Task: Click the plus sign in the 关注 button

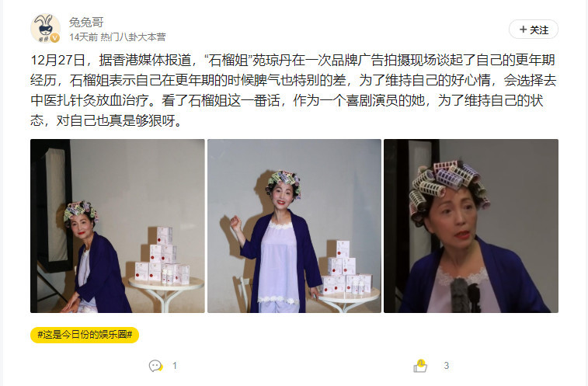Action: point(523,30)
